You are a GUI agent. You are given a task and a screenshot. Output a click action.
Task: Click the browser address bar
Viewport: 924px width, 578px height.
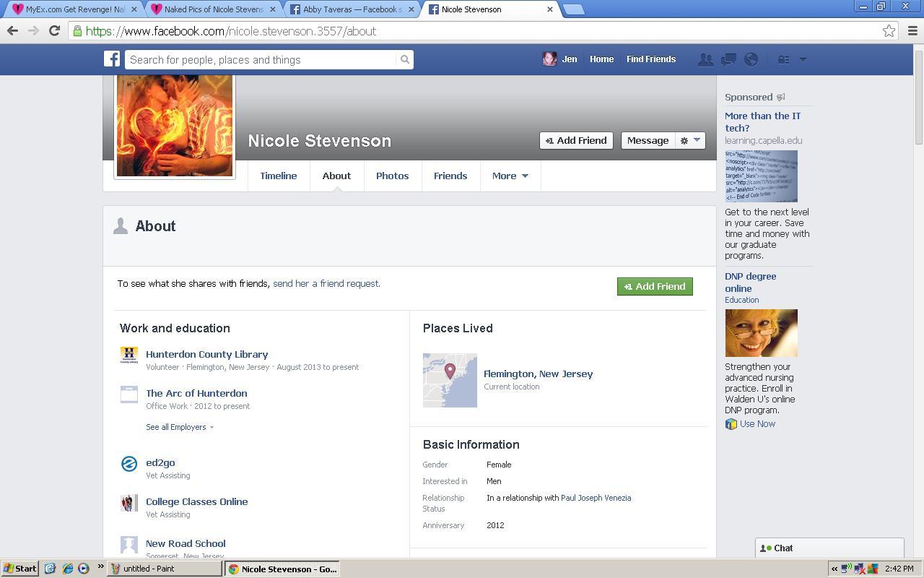482,31
